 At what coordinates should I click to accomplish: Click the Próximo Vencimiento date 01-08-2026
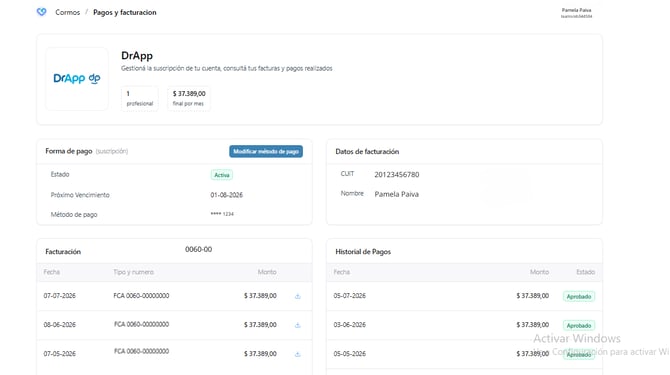[x=226, y=195]
